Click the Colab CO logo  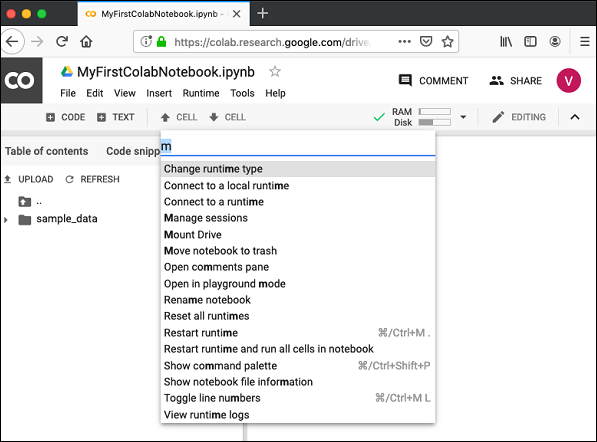[21, 80]
